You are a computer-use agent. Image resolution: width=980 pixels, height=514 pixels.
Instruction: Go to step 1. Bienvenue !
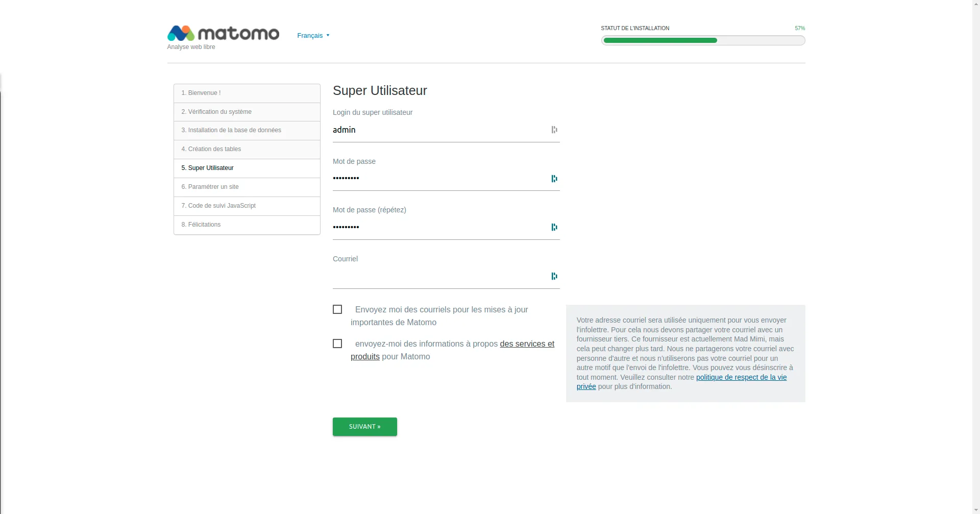[247, 93]
